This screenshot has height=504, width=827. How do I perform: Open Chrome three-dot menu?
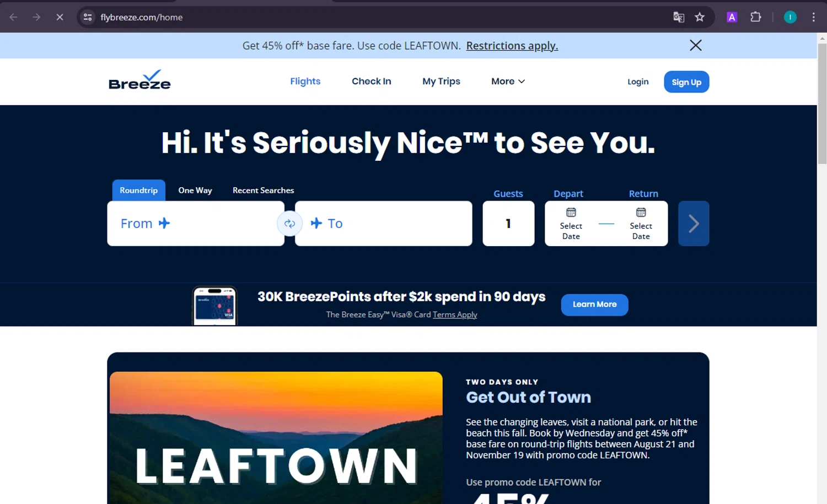(813, 17)
